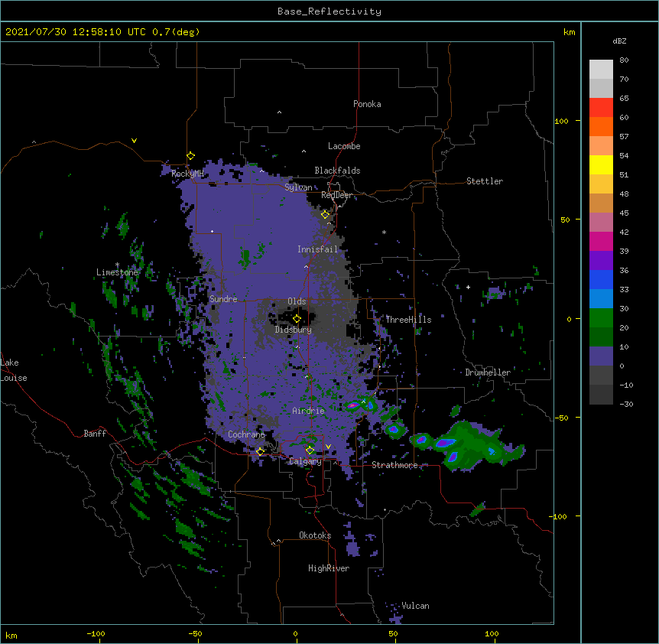The width and height of the screenshot is (659, 644).
Task: Click the -50 tick on the bottom axis
Action: point(195,633)
